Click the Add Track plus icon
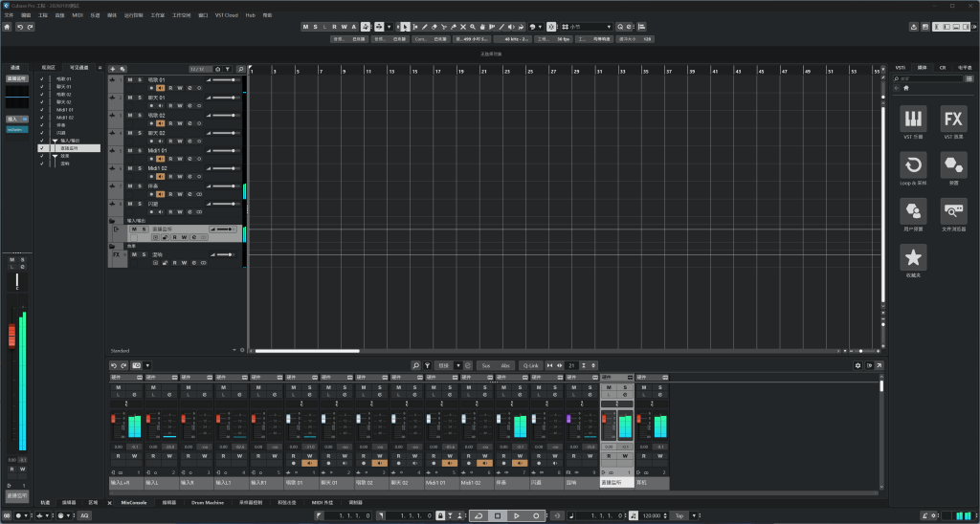Image resolution: width=980 pixels, height=524 pixels. point(113,70)
